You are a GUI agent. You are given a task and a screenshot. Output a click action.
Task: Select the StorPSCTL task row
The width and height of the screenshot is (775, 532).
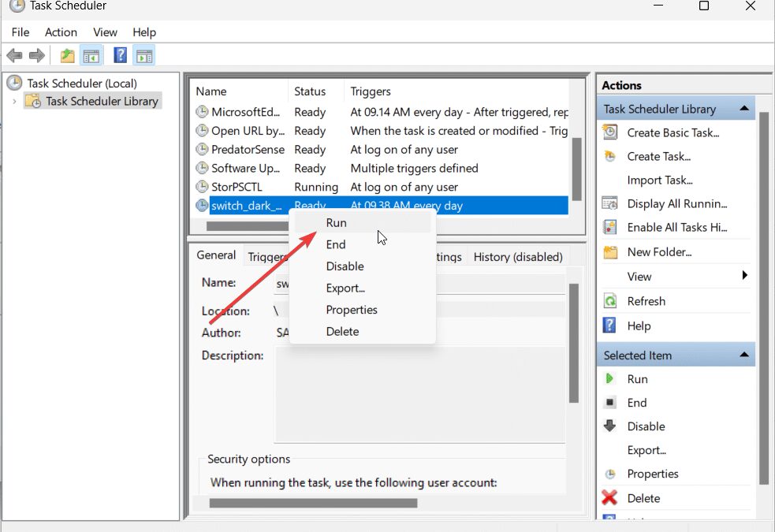(237, 187)
